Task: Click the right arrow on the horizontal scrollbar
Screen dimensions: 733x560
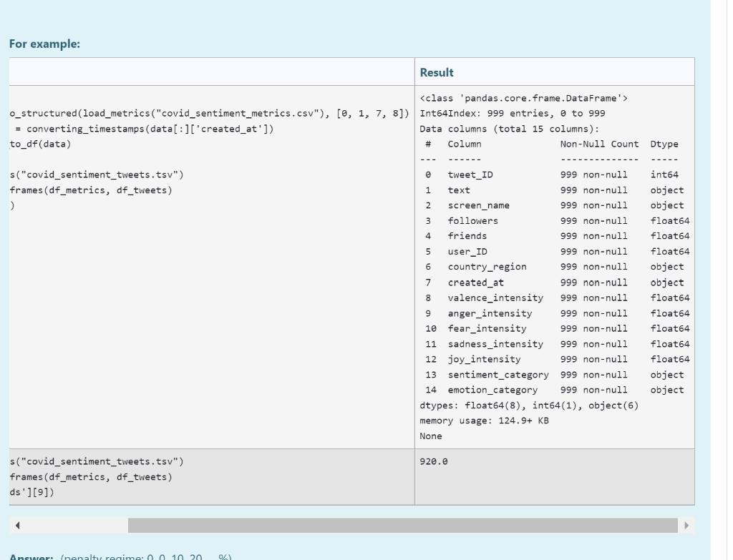Action: pyautogui.click(x=687, y=524)
